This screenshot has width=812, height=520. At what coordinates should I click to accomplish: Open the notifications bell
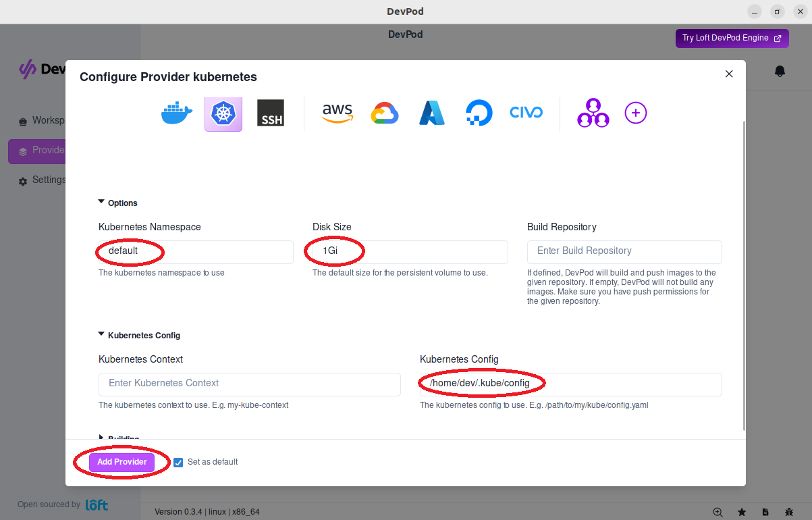(x=780, y=71)
